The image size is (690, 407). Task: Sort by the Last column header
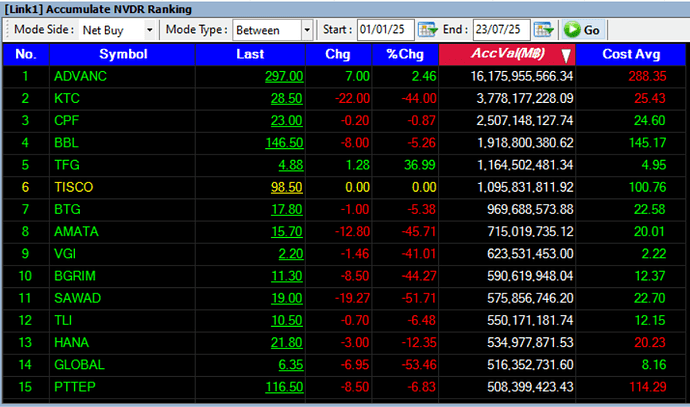[250, 54]
